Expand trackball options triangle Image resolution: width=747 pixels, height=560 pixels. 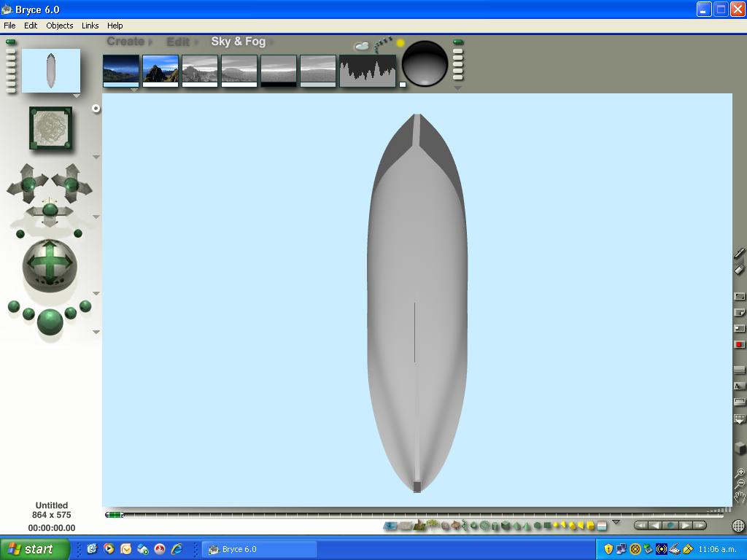point(96,293)
